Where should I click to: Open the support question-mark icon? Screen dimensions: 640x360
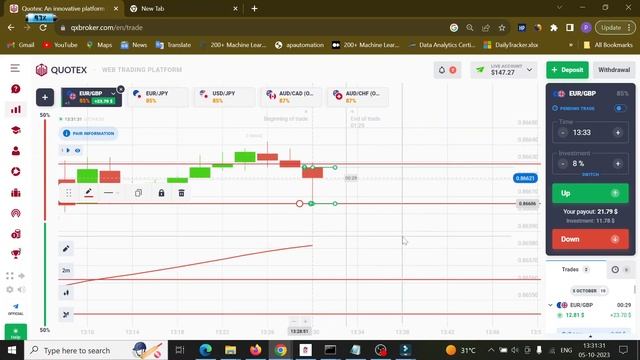(16, 89)
